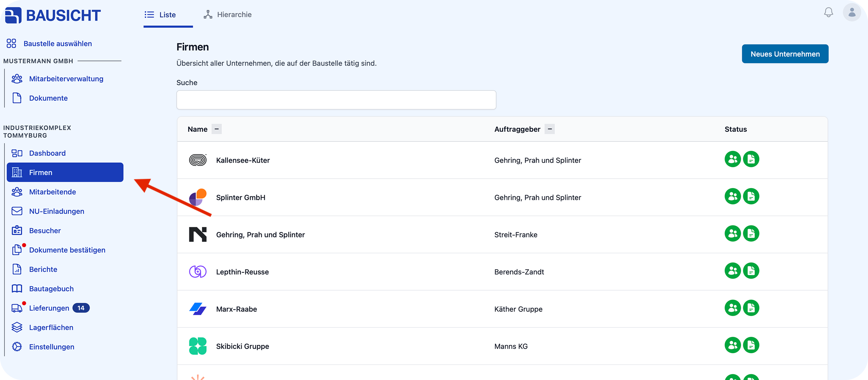
Task: Open the Skibicki Gruppe company name
Action: [243, 346]
